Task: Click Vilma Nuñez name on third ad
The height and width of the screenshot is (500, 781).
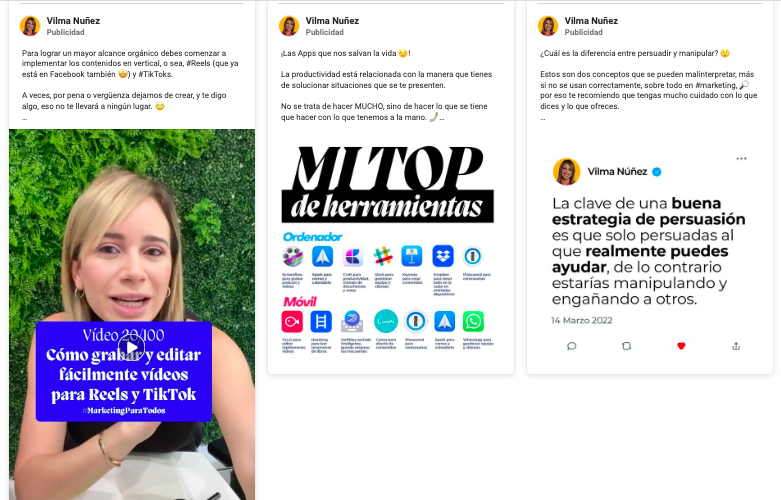Action: [x=591, y=21]
